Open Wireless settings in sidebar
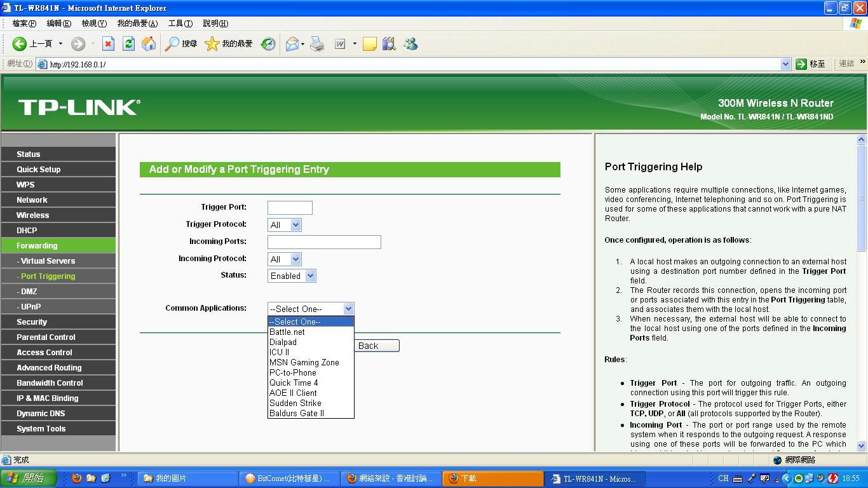The height and width of the screenshot is (488, 868). [58, 215]
